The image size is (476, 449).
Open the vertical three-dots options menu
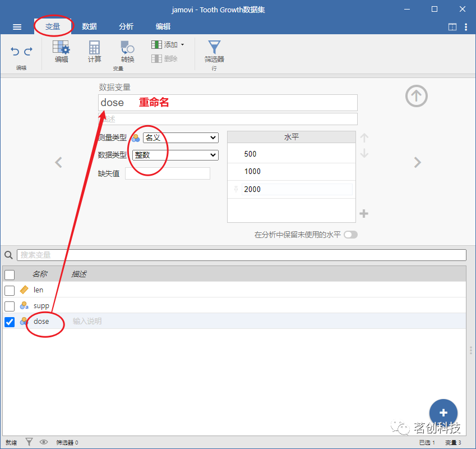466,27
